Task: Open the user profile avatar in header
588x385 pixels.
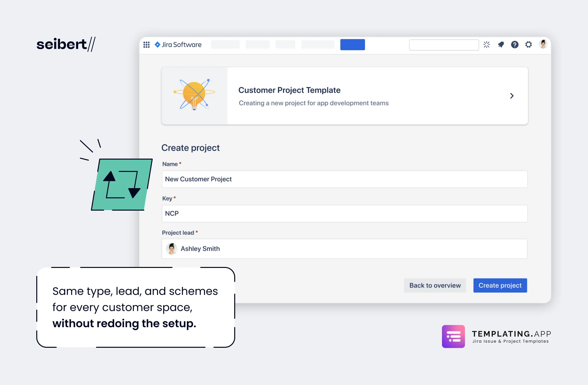Action: coord(543,45)
